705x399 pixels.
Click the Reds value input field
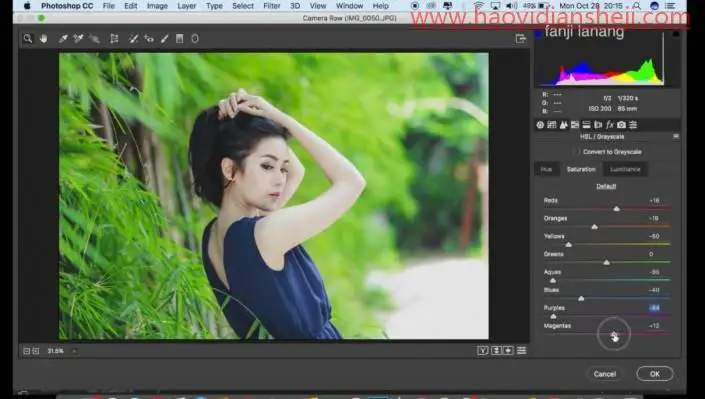click(654, 200)
